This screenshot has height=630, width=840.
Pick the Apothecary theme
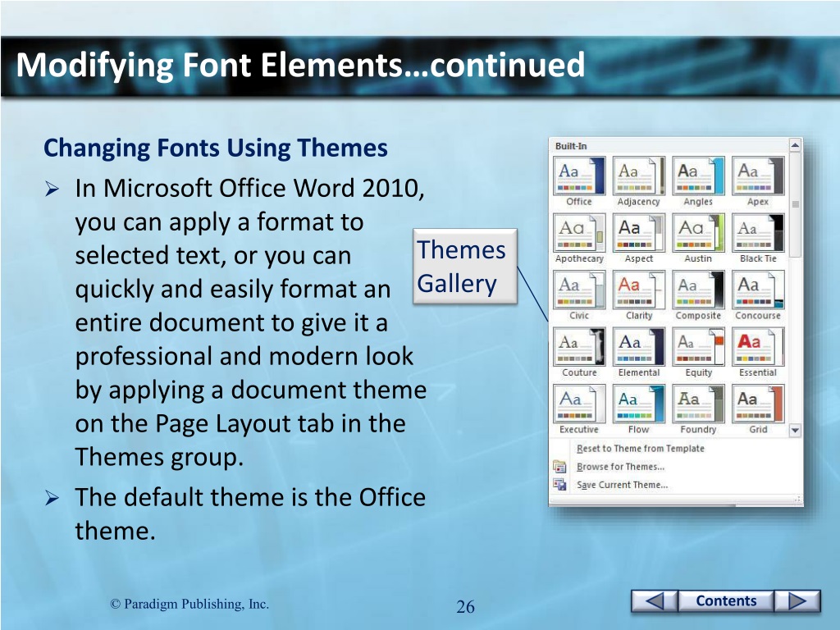click(579, 232)
